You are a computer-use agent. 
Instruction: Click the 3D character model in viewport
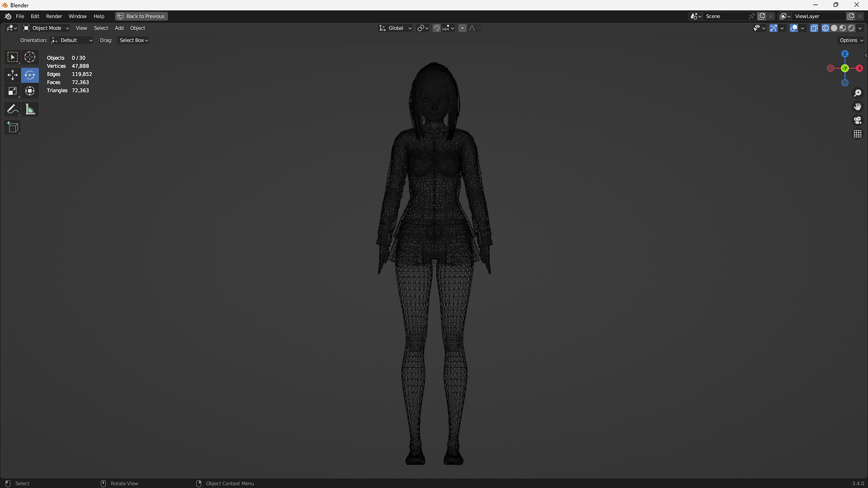[434, 263]
